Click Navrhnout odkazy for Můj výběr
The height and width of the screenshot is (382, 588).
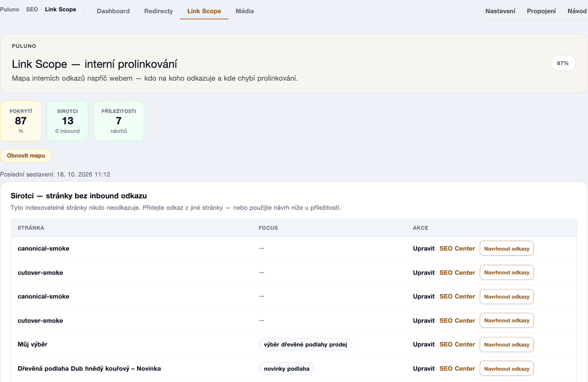507,345
